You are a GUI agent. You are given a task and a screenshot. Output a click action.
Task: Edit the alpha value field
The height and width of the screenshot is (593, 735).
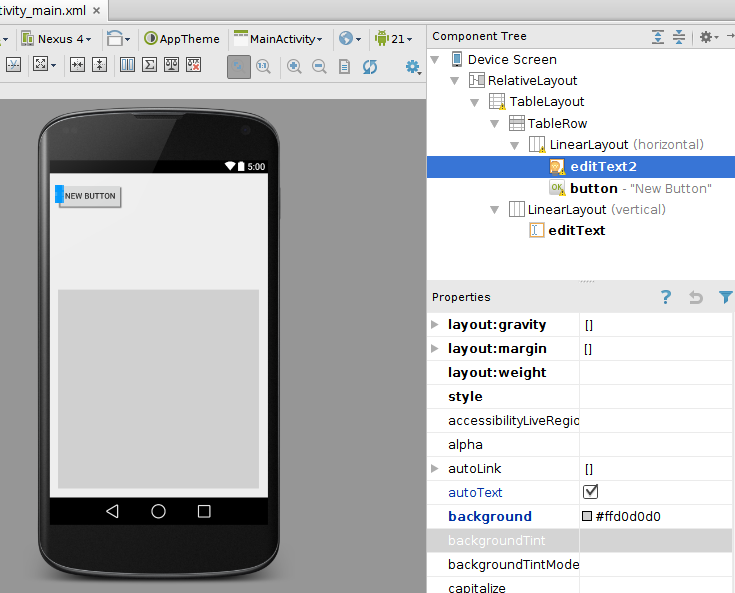tap(655, 444)
